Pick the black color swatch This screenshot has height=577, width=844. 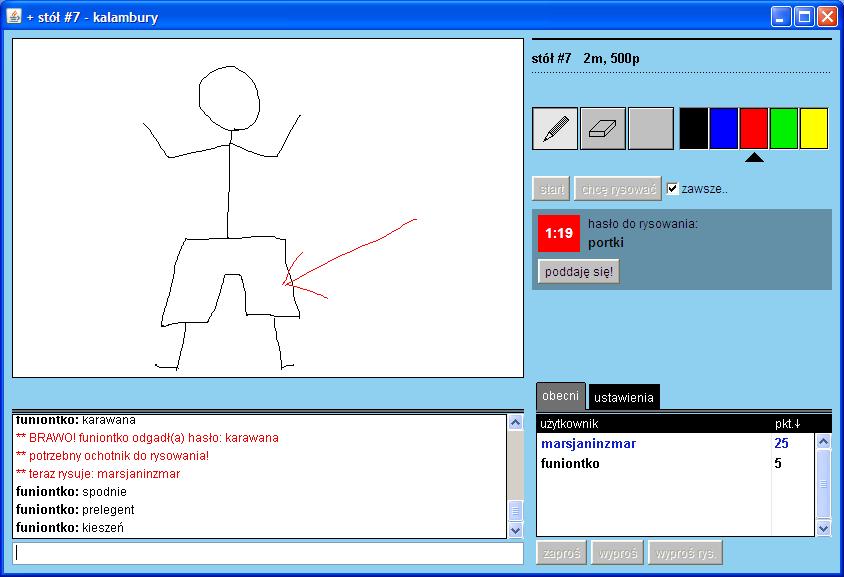(x=694, y=128)
